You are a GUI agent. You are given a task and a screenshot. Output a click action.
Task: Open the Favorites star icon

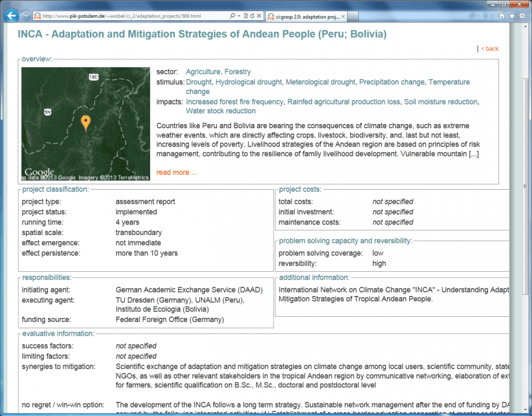[512, 16]
